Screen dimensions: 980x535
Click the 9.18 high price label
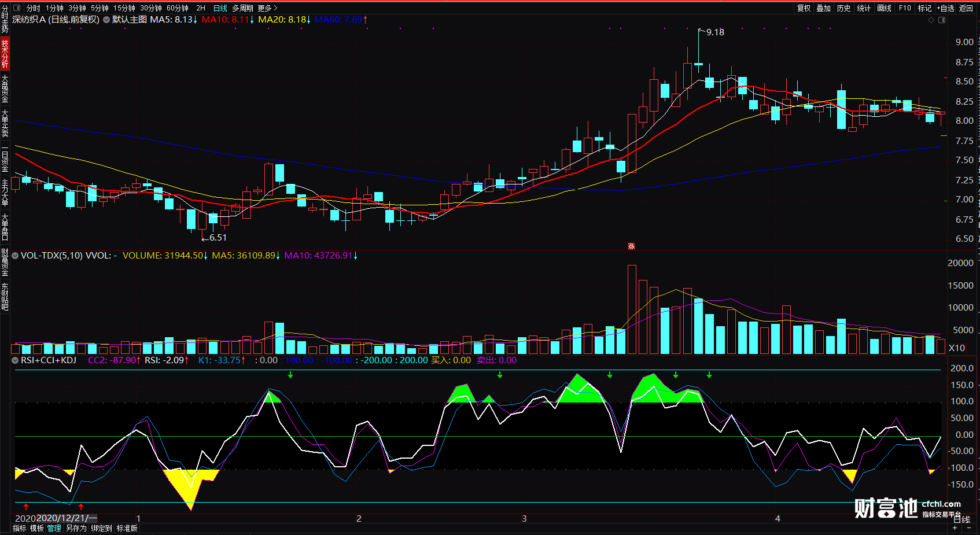point(715,32)
